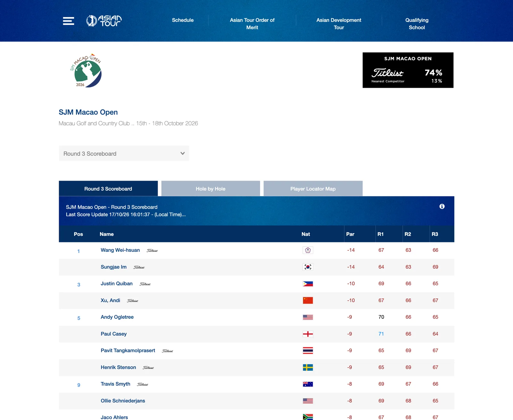Open Pavit Tangkamolprasert's player link
This screenshot has height=420, width=513.
tap(128, 350)
